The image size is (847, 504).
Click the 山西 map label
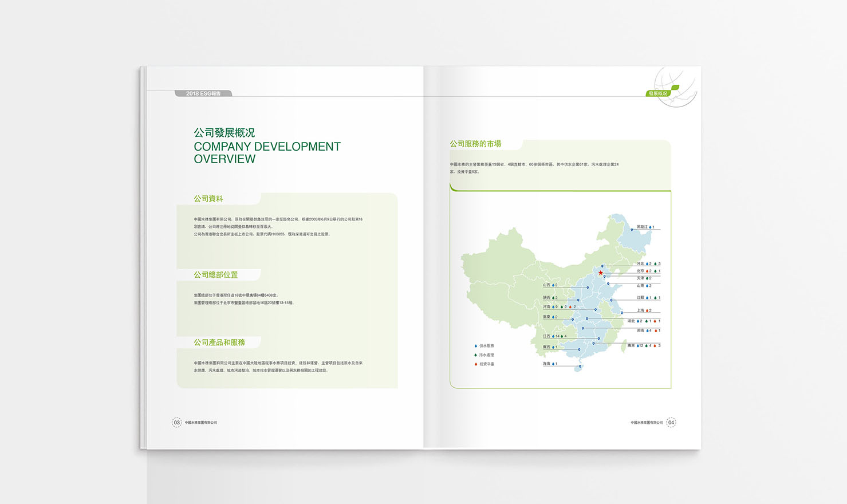(x=546, y=285)
